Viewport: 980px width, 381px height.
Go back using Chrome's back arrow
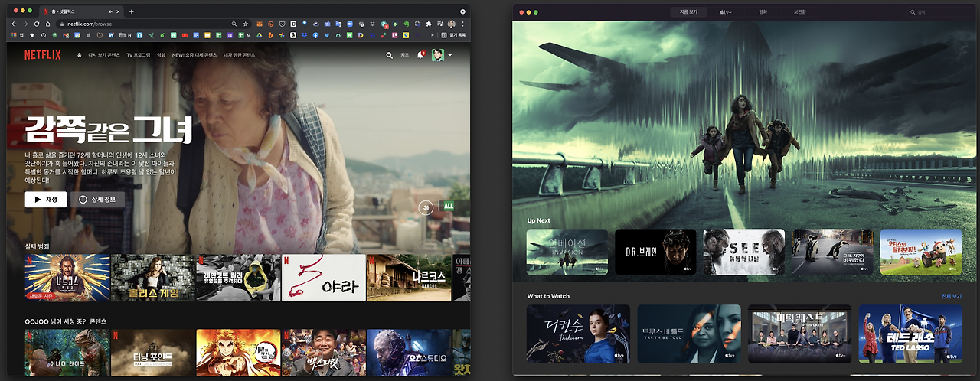(14, 24)
